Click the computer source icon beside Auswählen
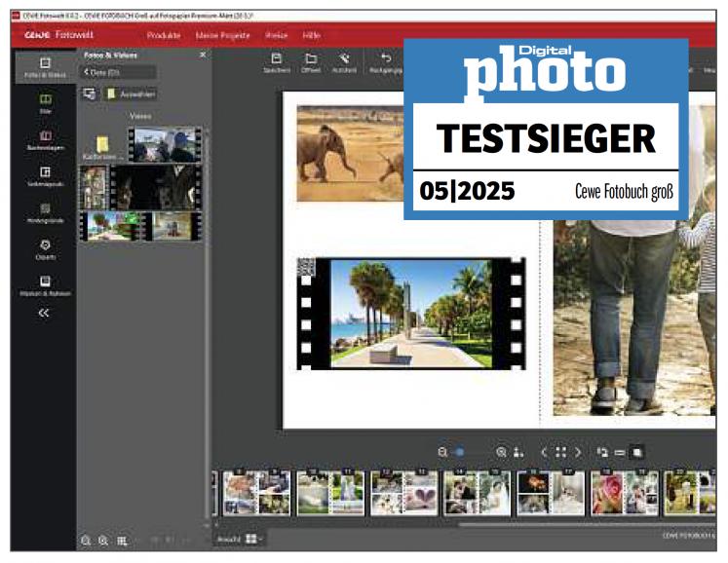This screenshot has height=563, width=728. [x=90, y=94]
